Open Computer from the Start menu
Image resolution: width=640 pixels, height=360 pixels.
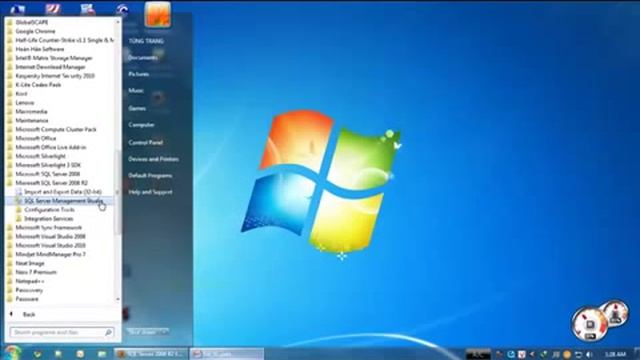141,125
